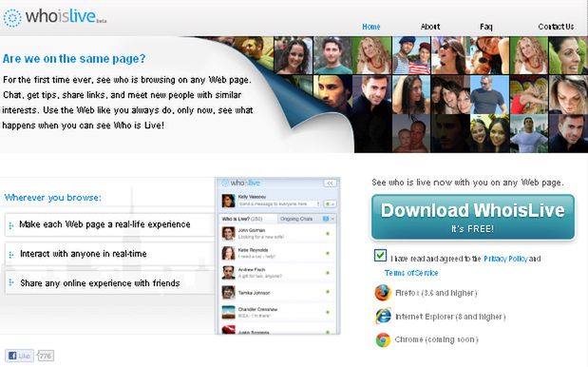Click 'Share any online experience with friends'
Viewport: 588px width, 367px height.
[x=100, y=283]
